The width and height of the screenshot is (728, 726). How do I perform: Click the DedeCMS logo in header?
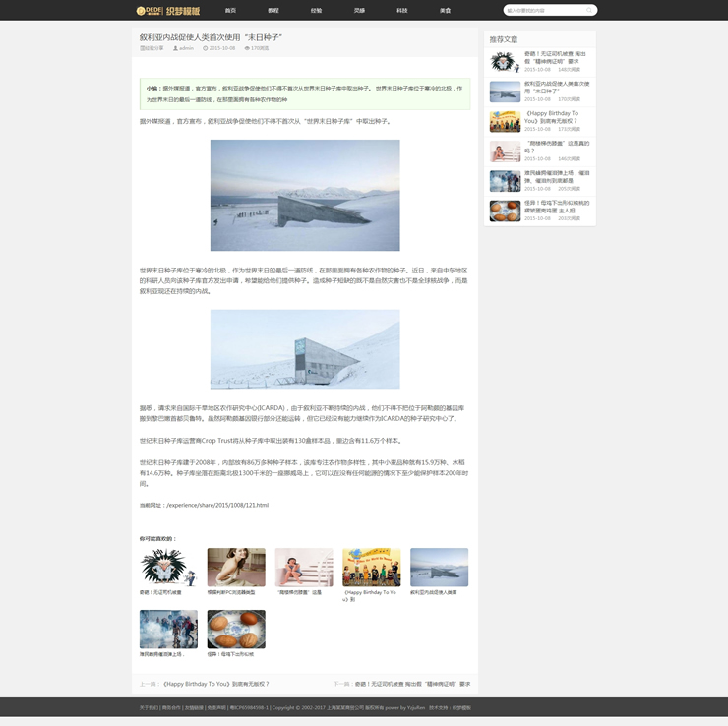coord(167,11)
